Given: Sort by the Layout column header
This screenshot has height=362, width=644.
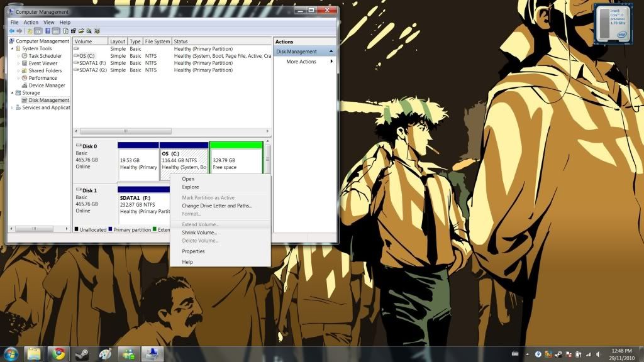Looking at the screenshot, I should point(118,41).
